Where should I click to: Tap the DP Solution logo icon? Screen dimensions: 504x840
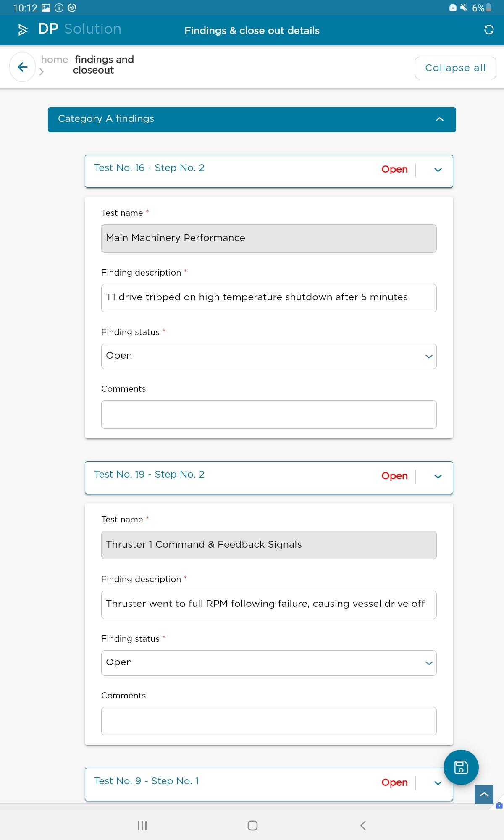point(23,29)
